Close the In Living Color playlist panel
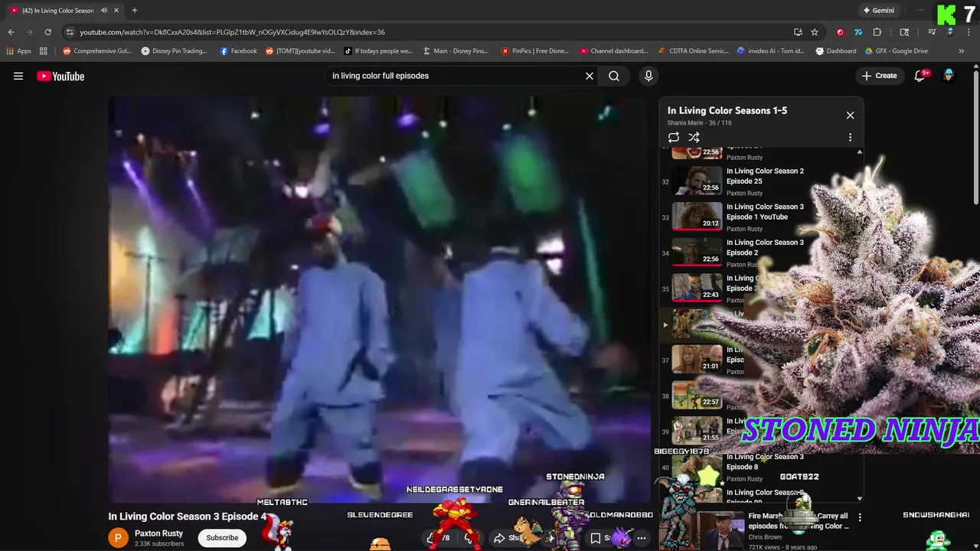The image size is (980, 551). [x=850, y=115]
